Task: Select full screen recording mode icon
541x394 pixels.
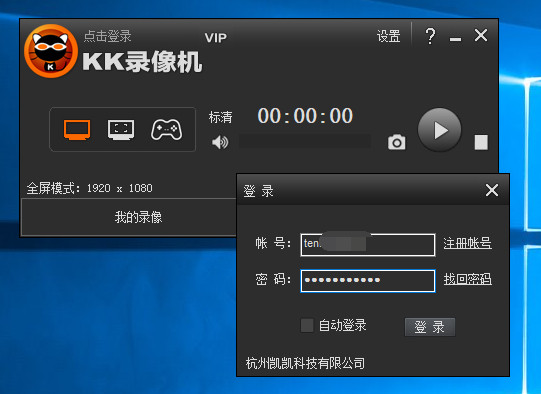Action: [77, 130]
